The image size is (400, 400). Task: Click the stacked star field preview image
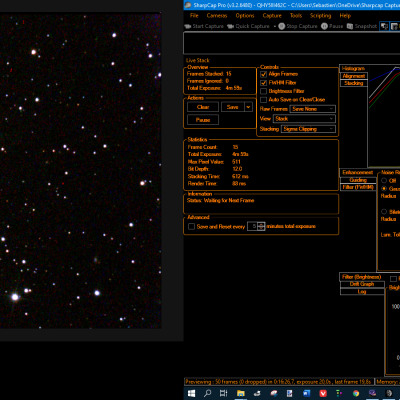pos(80,171)
